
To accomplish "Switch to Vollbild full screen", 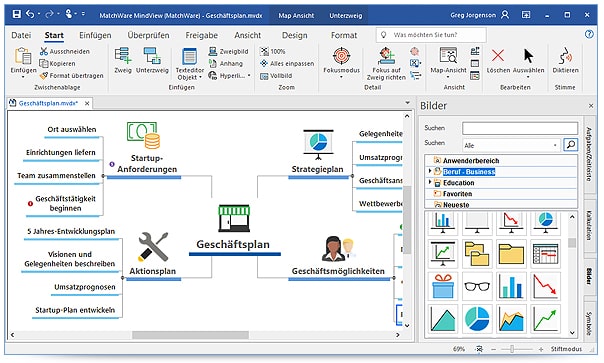I will click(276, 76).
